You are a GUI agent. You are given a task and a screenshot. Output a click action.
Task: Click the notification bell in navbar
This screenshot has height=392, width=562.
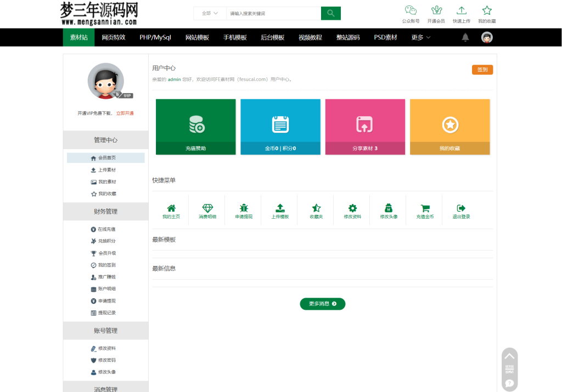(x=465, y=37)
